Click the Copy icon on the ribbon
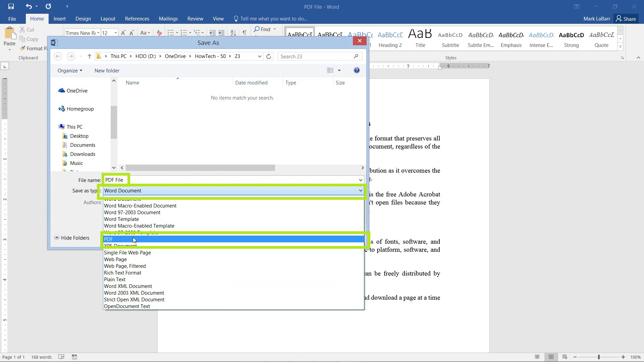644x362 pixels. tap(22, 39)
